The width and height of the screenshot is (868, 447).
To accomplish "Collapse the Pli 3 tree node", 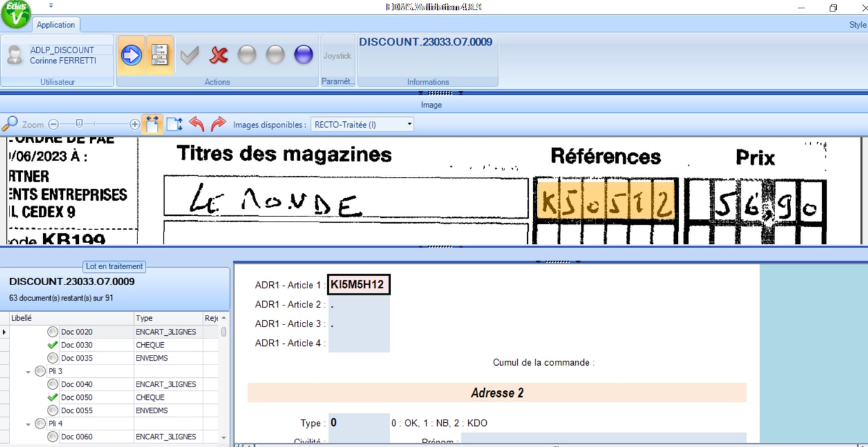I will point(28,371).
